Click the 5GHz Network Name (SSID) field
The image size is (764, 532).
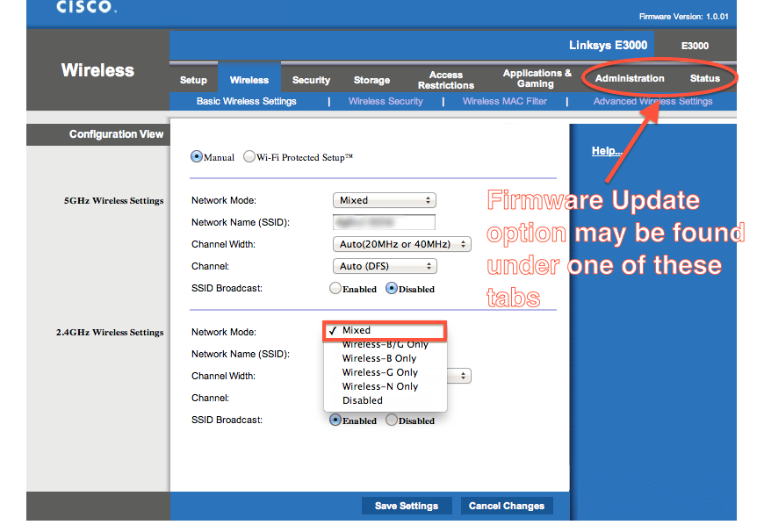[384, 222]
